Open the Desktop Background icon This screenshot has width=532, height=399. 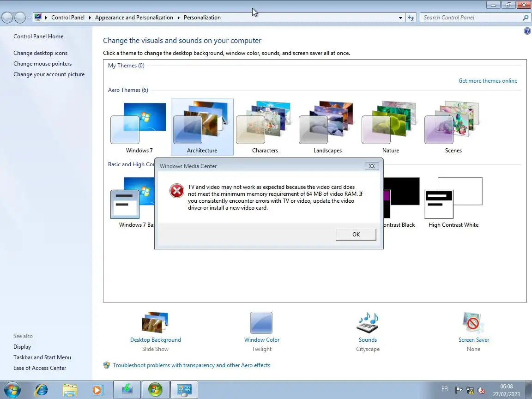pos(155,322)
